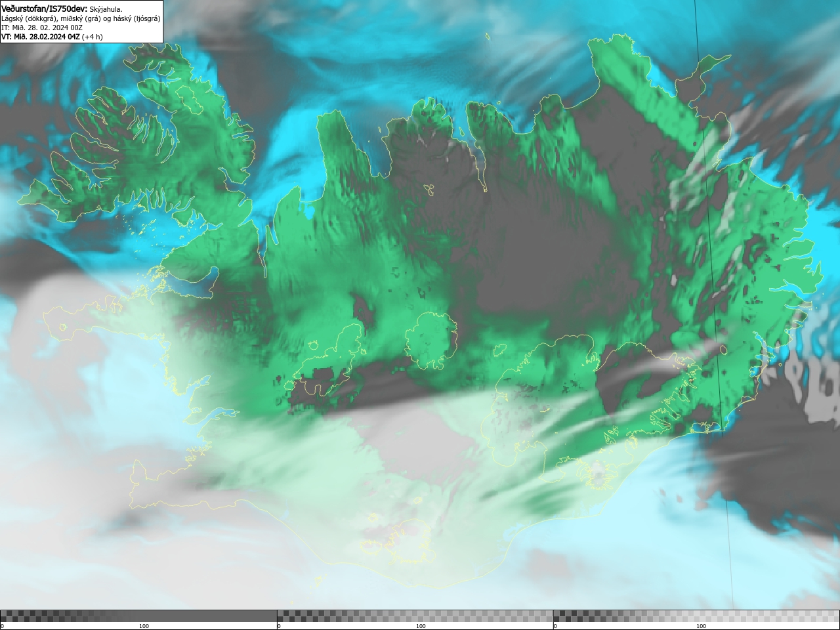Screen dimensions: 840x630
Task: Click the 'Skýjahula.' label
Action: (x=106, y=9)
